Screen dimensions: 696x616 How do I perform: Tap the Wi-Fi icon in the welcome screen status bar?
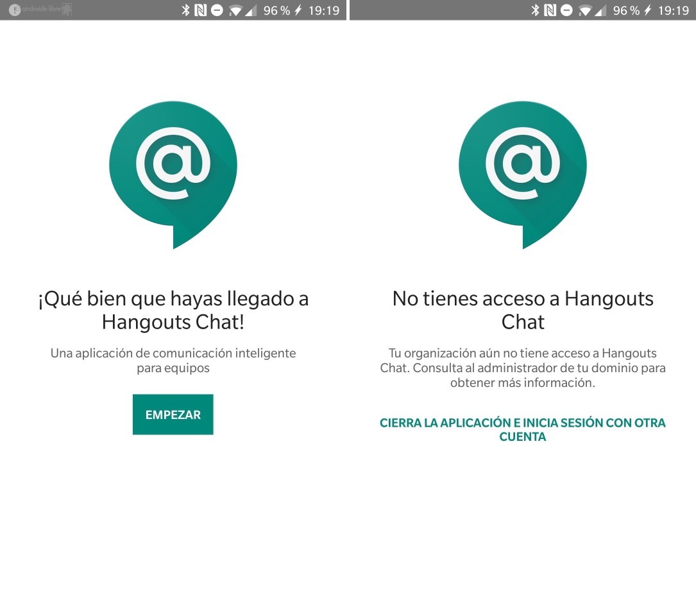click(x=235, y=10)
